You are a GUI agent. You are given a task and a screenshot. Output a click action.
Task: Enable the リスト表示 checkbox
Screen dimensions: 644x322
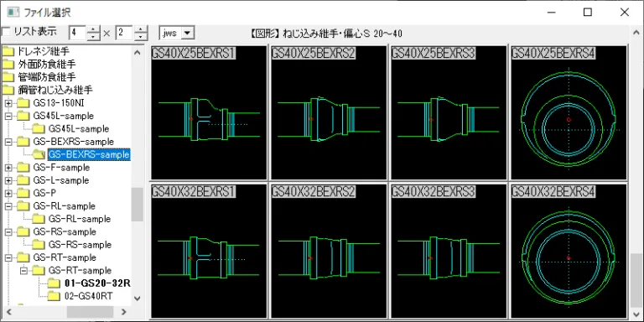click(6, 32)
